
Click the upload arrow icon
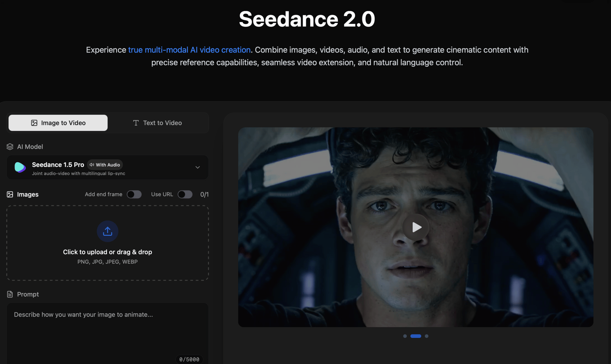point(108,231)
